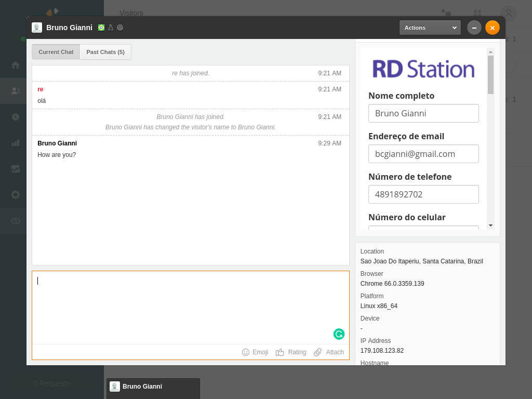Screen dimensions: 532x399
Task: Insert an Emoji into the chat message
Action: pyautogui.click(x=255, y=352)
